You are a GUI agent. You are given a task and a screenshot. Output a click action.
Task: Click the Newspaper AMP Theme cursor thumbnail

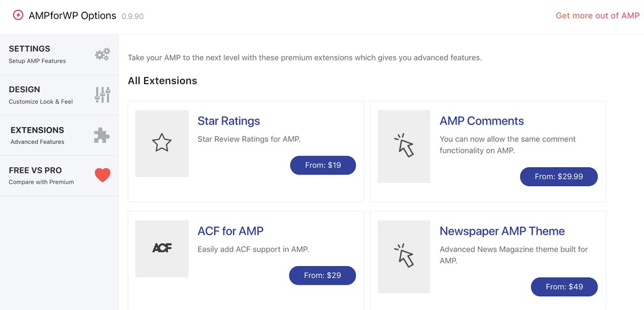[404, 257]
